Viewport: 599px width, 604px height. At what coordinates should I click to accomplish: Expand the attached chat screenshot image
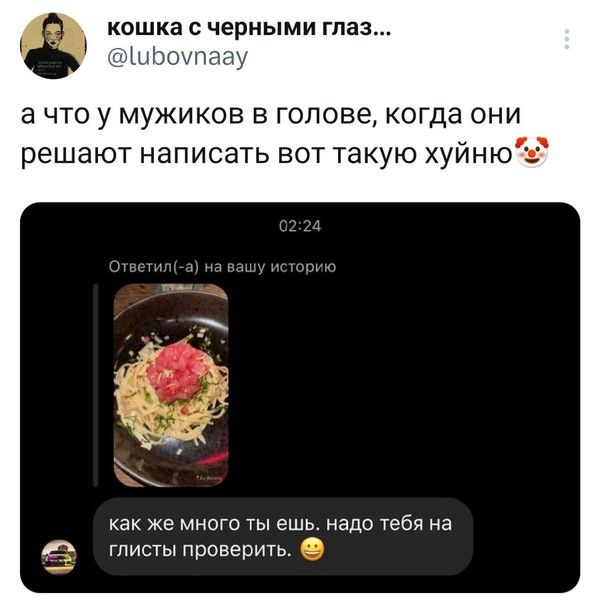click(x=300, y=397)
